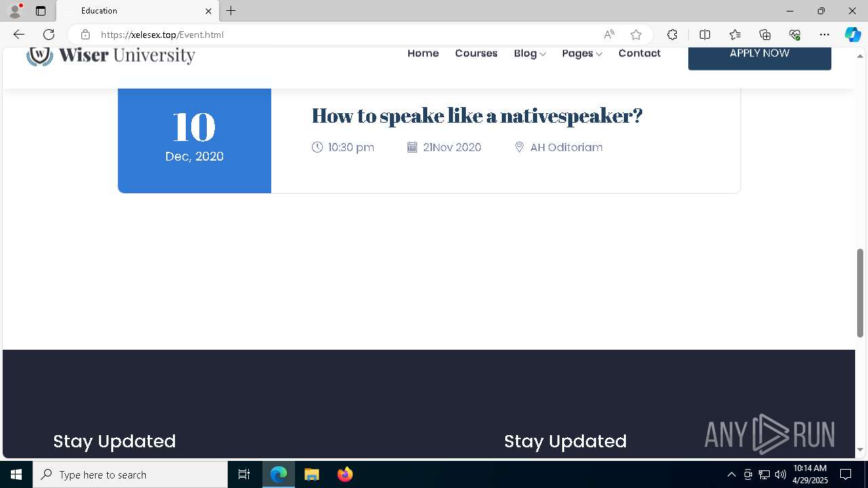The height and width of the screenshot is (488, 868).
Task: Open browser profile avatar icon
Action: pyautogui.click(x=15, y=11)
